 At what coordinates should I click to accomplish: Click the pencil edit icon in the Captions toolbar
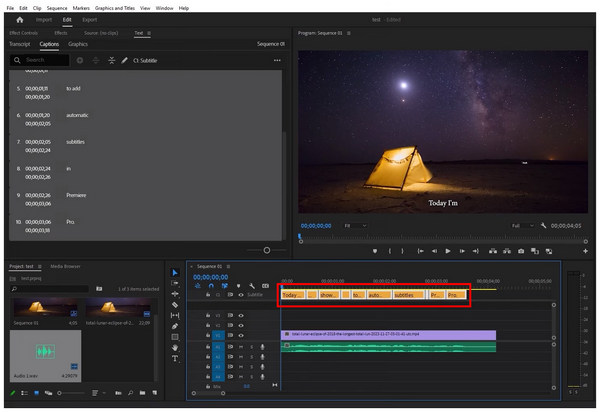124,60
